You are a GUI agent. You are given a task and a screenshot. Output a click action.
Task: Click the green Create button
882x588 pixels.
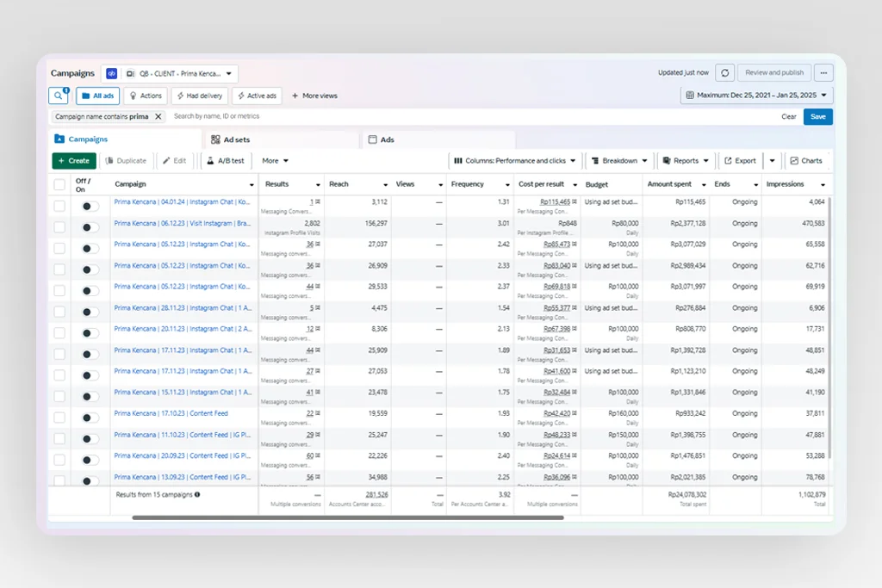pos(74,161)
